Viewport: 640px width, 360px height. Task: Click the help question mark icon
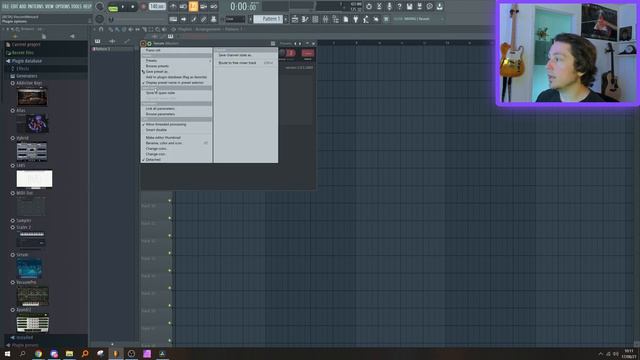point(399,7)
